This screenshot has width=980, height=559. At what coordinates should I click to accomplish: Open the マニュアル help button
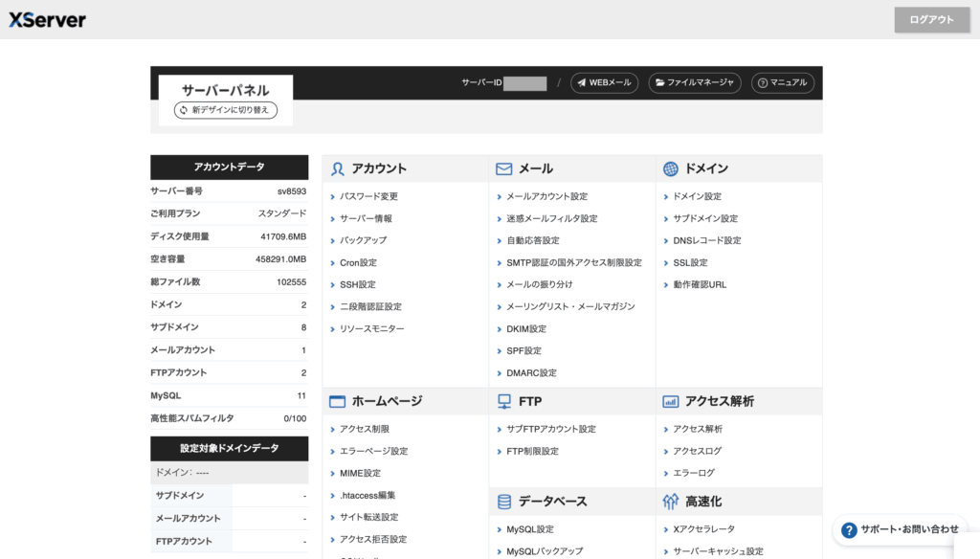(783, 83)
